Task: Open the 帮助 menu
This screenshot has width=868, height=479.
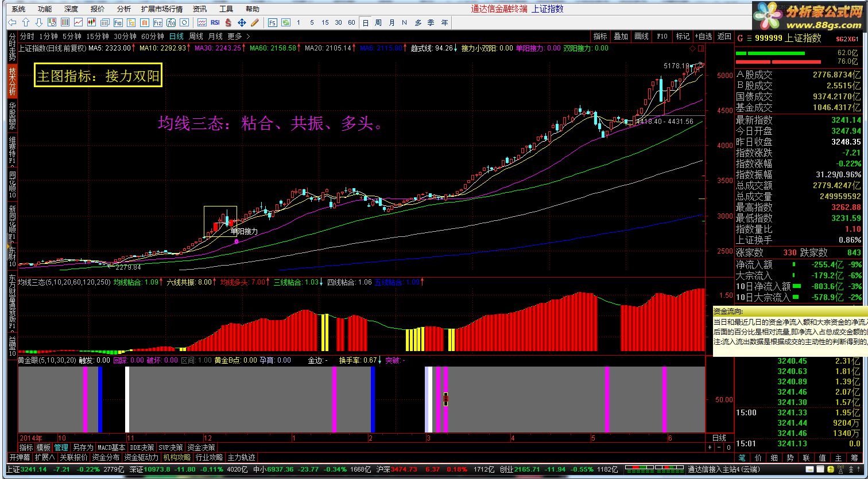Action: click(x=252, y=9)
